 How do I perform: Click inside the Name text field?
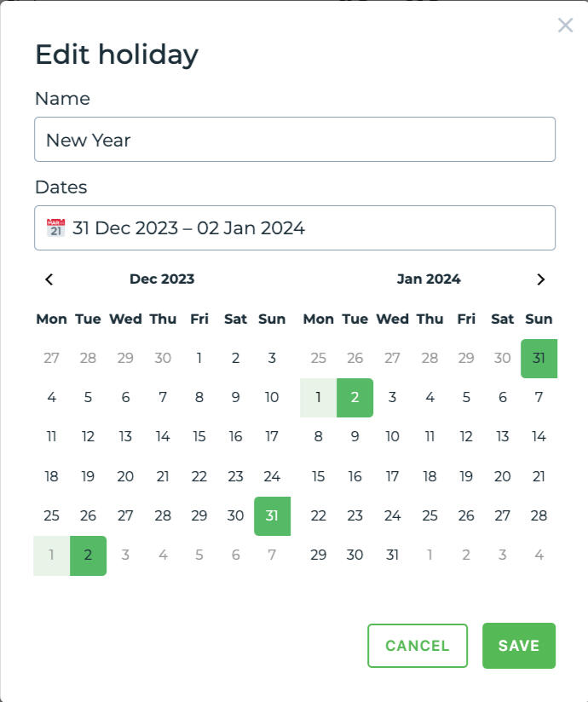point(294,140)
